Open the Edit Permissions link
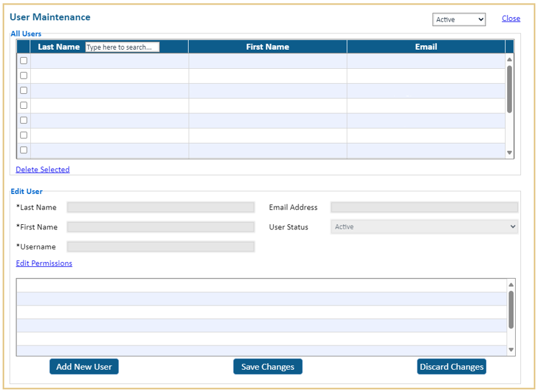 [43, 263]
